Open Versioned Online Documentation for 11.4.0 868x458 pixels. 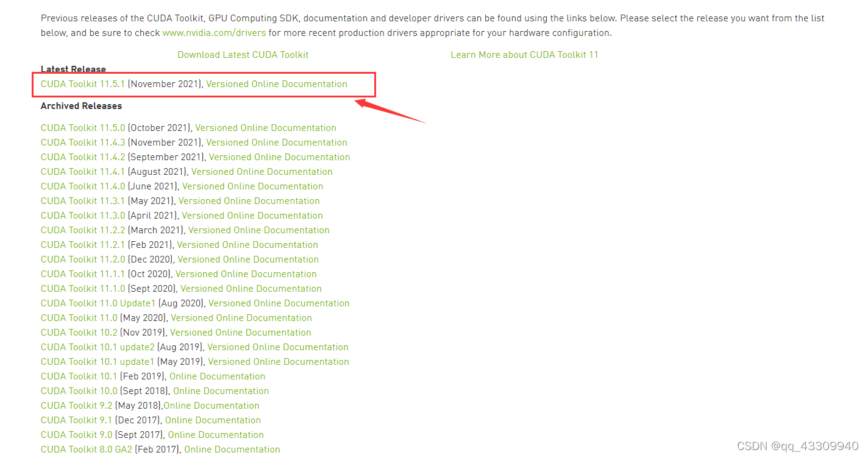[x=253, y=186]
